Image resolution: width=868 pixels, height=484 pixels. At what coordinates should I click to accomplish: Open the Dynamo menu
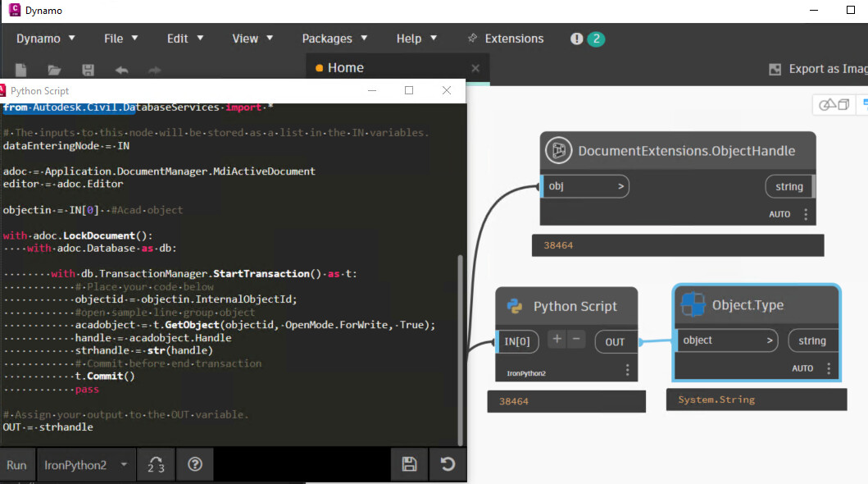(x=45, y=39)
